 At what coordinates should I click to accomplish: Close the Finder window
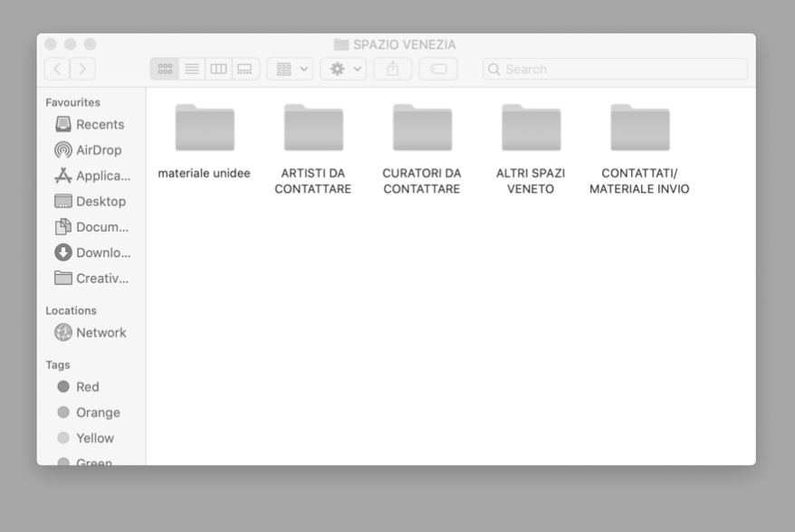tap(50, 44)
